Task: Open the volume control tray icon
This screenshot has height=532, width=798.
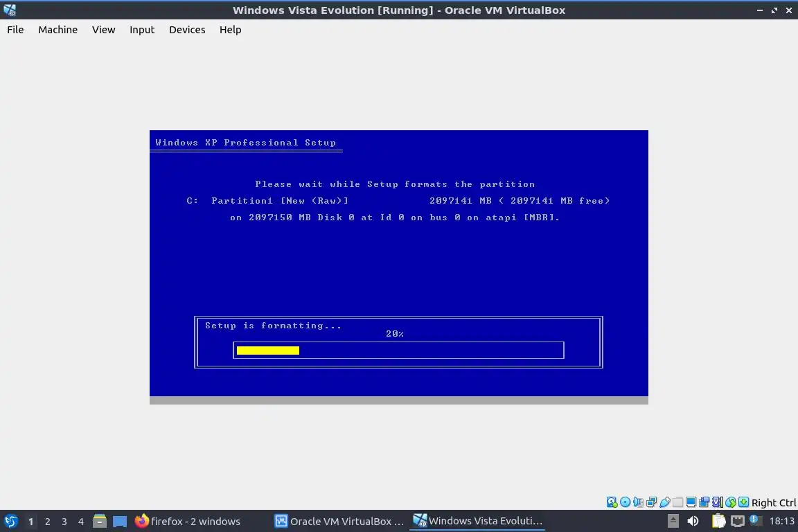Action: pos(693,521)
